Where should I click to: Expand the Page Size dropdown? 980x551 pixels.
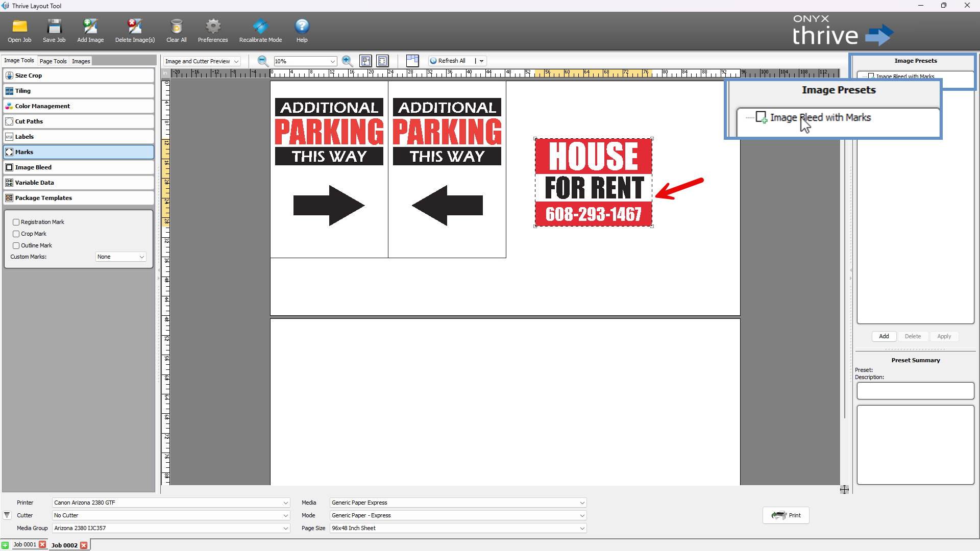click(458, 528)
